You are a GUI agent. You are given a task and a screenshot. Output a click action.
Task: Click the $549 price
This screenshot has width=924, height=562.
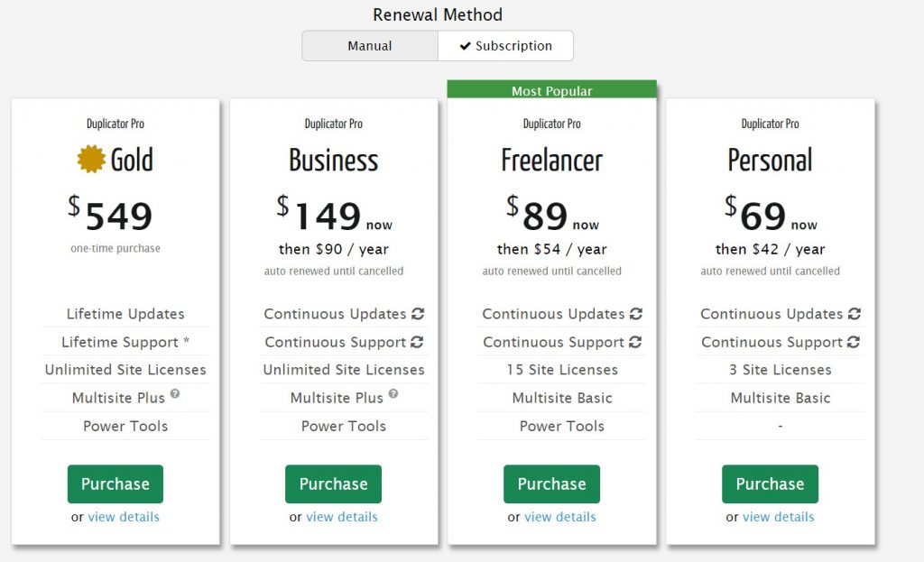(x=110, y=215)
